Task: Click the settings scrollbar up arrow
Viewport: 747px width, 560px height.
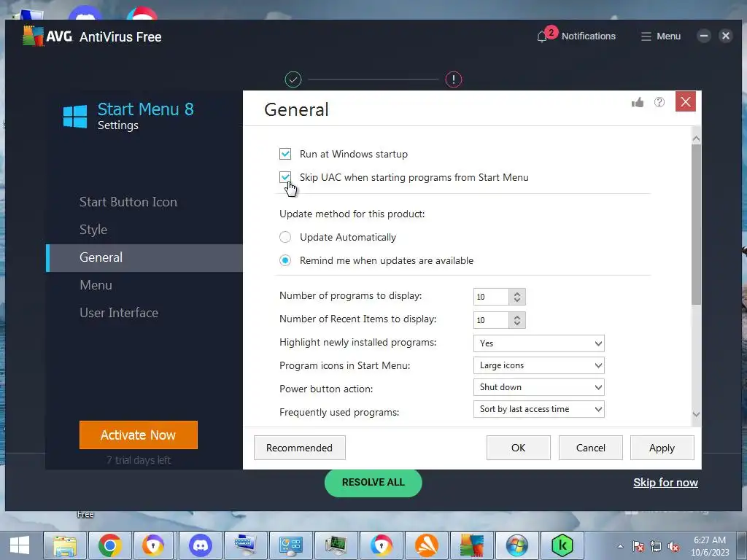Action: click(696, 139)
